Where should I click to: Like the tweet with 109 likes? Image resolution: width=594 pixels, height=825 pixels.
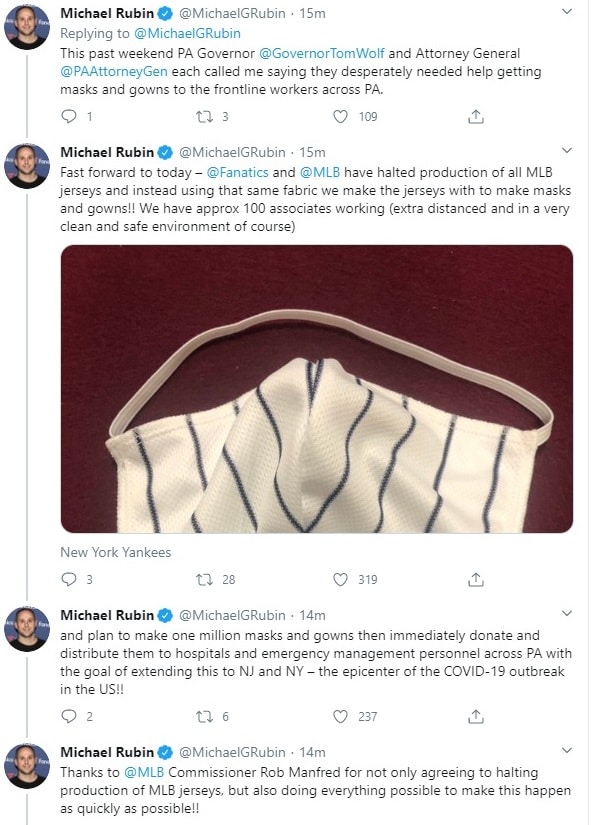pos(340,116)
